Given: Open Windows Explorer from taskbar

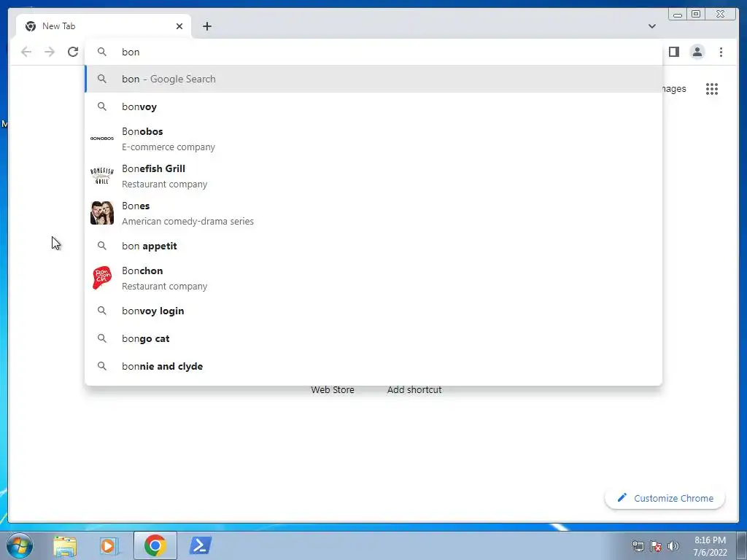Looking at the screenshot, I should click(x=65, y=545).
